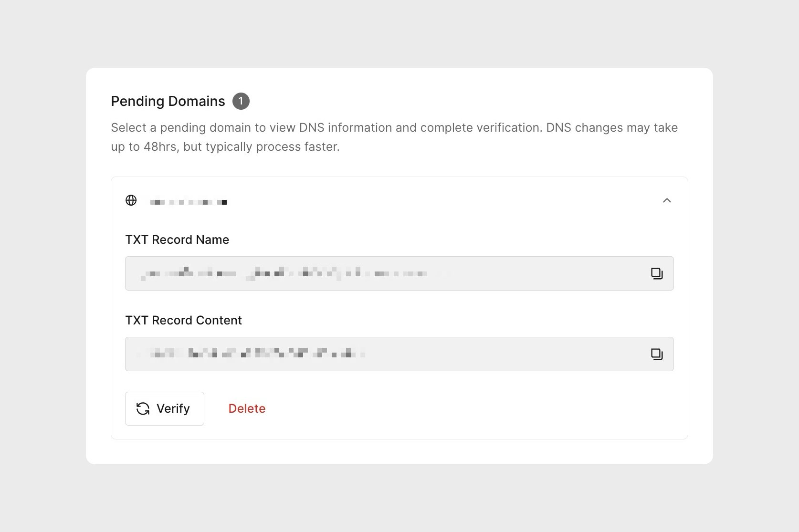Image resolution: width=799 pixels, height=532 pixels.
Task: Click the globe icon beside the pending domain
Action: click(x=131, y=200)
